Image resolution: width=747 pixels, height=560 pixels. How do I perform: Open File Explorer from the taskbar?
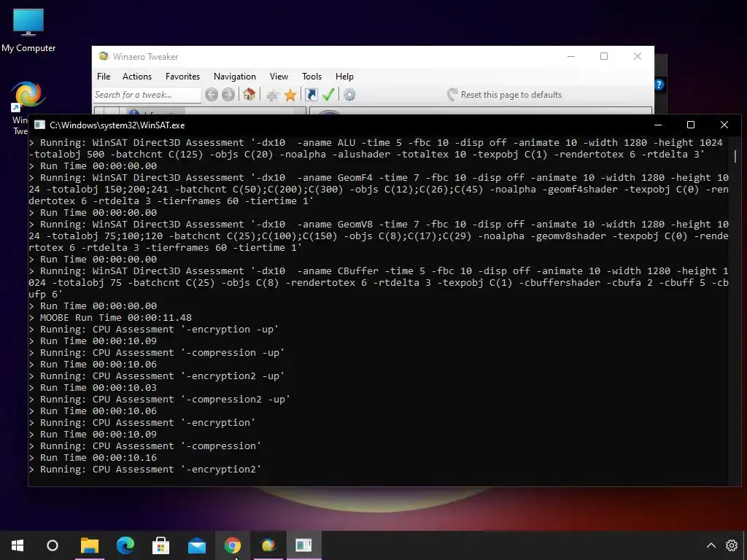(90, 545)
